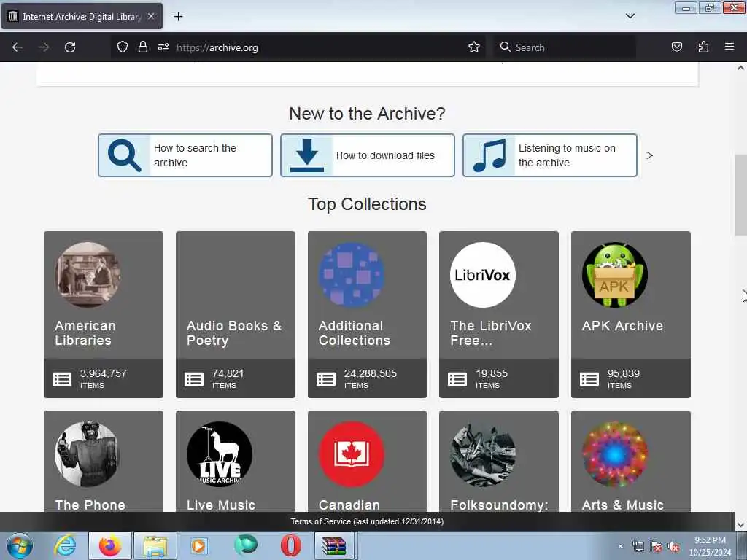
Task: Launch Internet Explorer from the taskbar
Action: (65, 545)
